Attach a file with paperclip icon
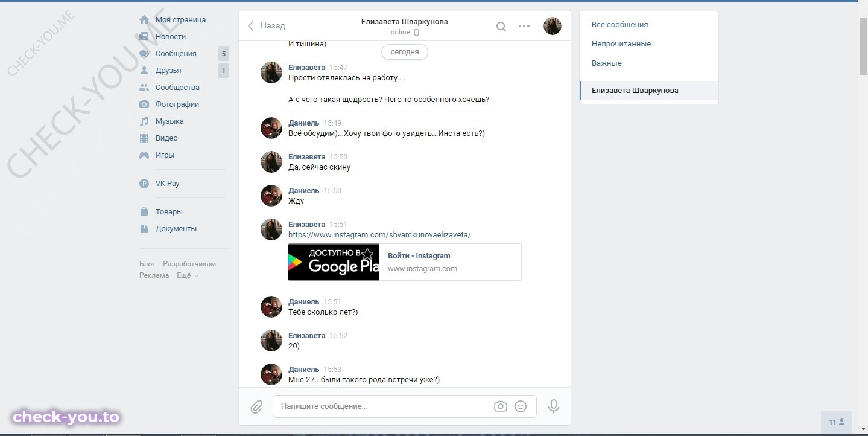Screen dimensions: 868x436 tap(256, 406)
